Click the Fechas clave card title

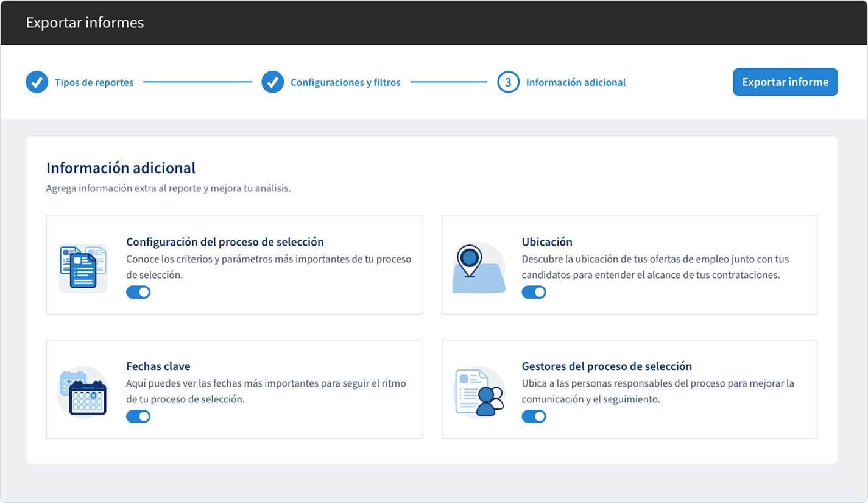coord(158,366)
